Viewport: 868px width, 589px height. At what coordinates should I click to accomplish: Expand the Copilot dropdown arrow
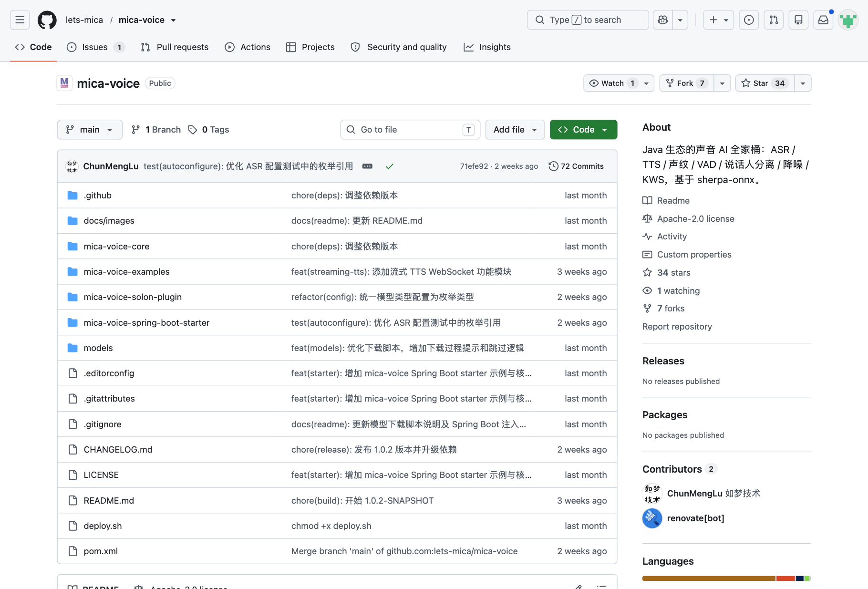click(680, 20)
